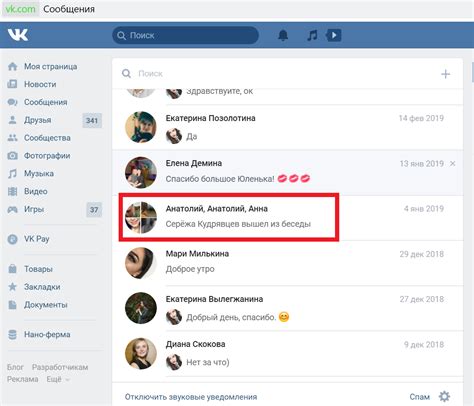Open chat with Екатерина Вылегжанина
The height and width of the screenshot is (406, 474).
point(287,308)
